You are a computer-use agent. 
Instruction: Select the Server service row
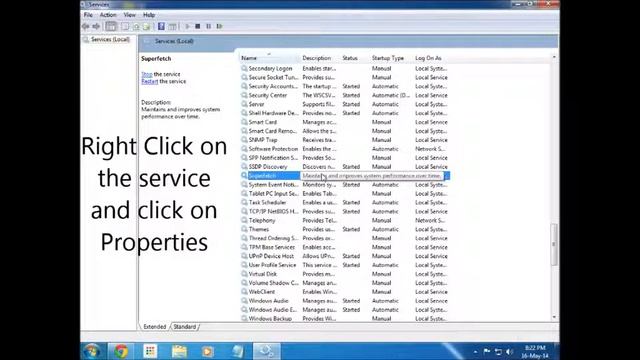tap(345, 104)
